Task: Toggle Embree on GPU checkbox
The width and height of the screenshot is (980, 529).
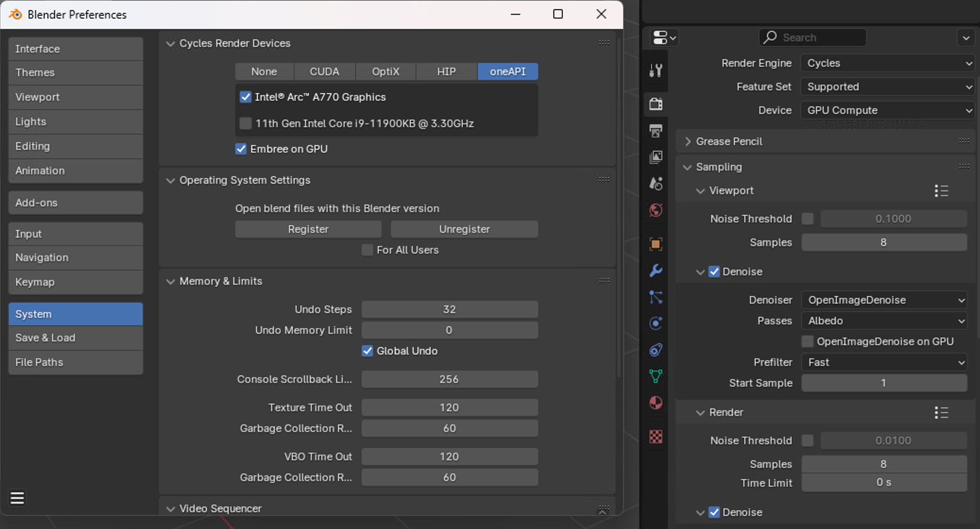Action: click(x=241, y=149)
